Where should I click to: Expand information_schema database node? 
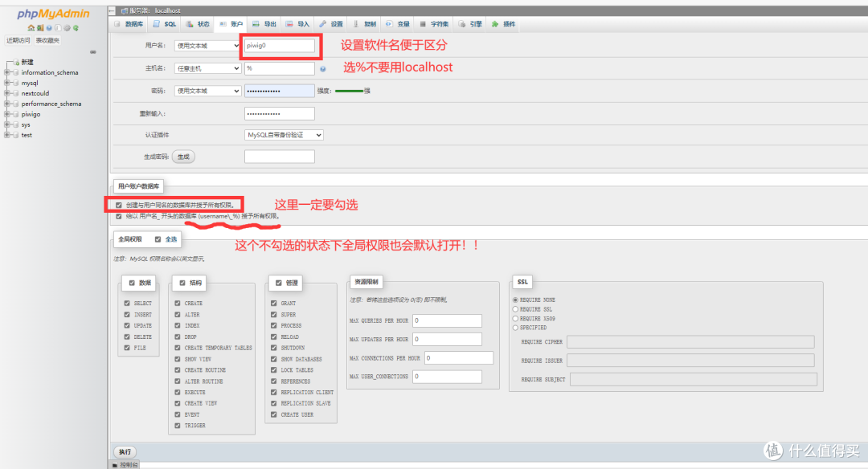tap(6, 72)
